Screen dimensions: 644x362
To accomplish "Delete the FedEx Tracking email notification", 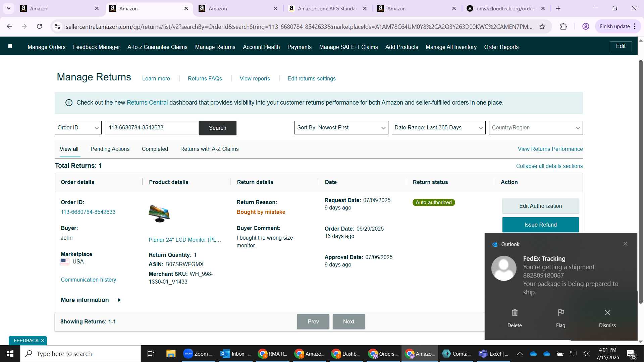I will point(515,318).
